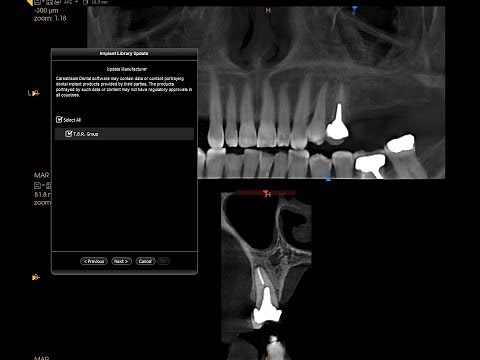Click the yellow L orientation marker

pos(34,93)
